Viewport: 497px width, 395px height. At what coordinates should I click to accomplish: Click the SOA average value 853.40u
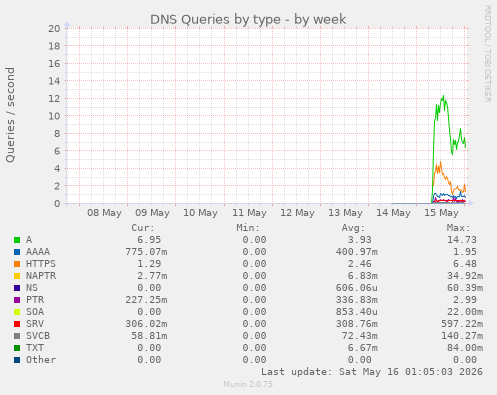357,312
